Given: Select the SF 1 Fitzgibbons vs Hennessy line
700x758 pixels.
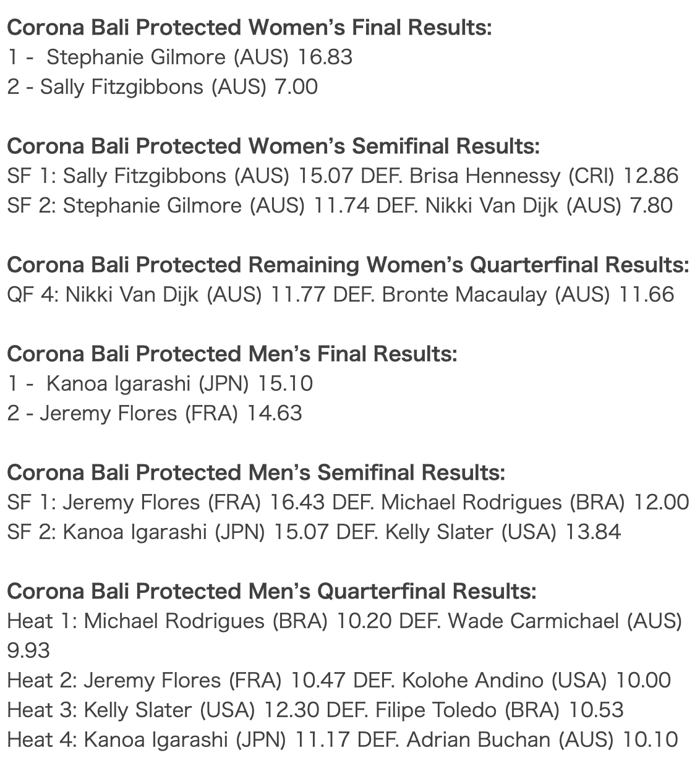Looking at the screenshot, I should (x=343, y=176).
